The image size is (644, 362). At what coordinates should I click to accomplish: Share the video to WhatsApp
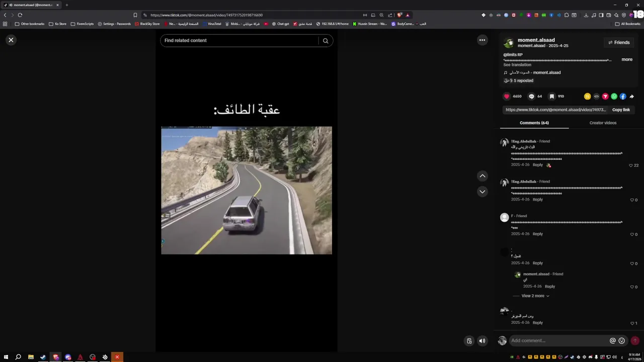tap(614, 97)
